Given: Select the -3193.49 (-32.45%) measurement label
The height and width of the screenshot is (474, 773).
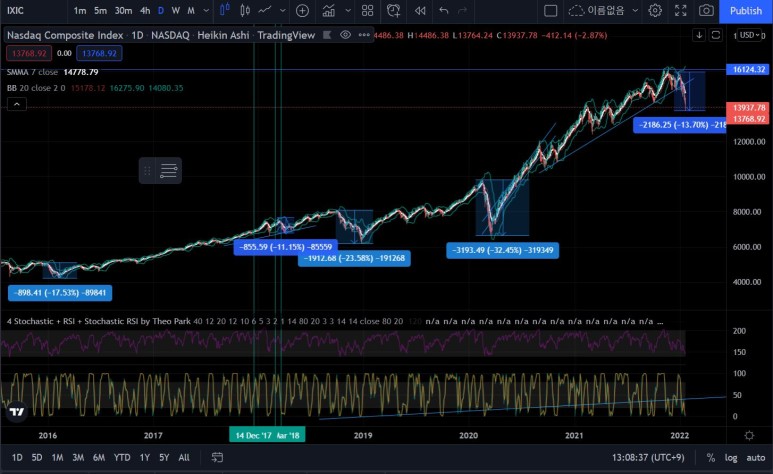Looking at the screenshot, I should (502, 250).
